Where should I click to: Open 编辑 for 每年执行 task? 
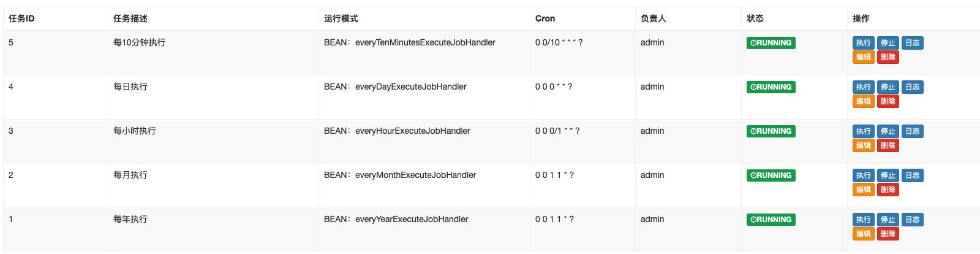864,234
